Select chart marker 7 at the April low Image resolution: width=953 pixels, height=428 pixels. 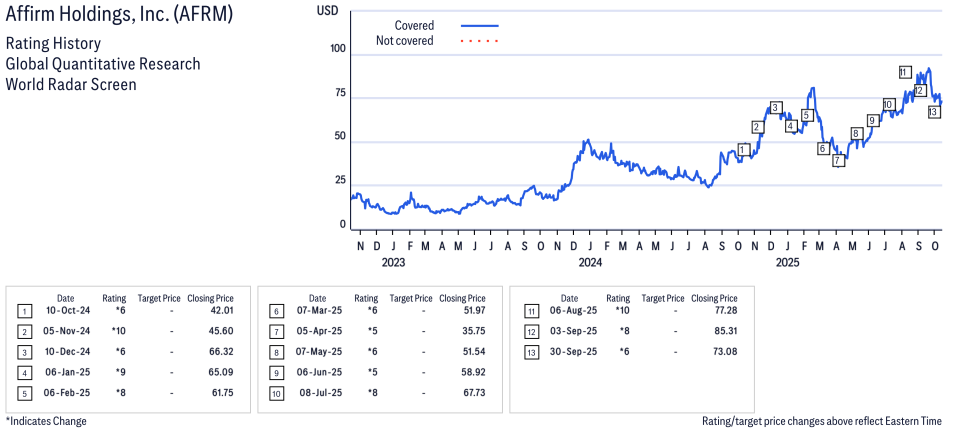pos(838,160)
